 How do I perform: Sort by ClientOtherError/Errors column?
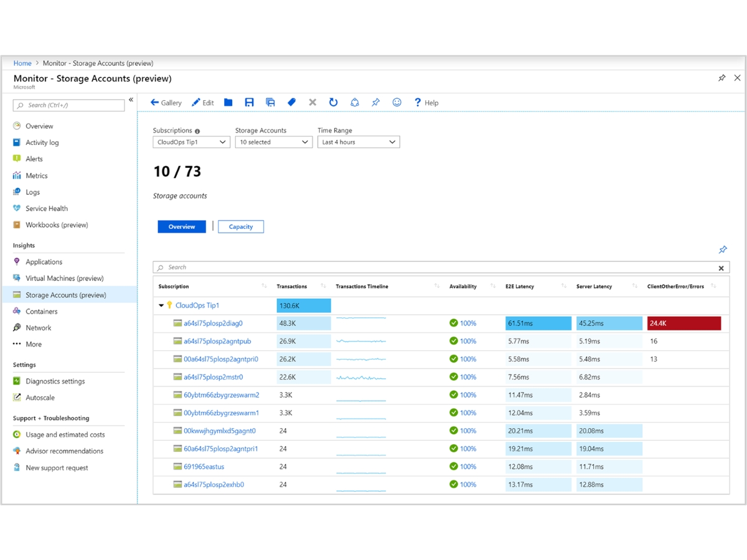pyautogui.click(x=713, y=286)
